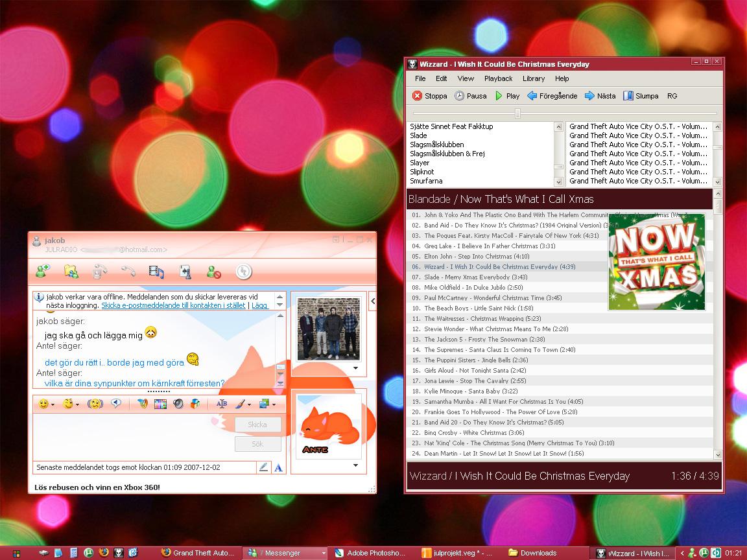Open the View menu in music player
The image size is (747, 560).
(x=466, y=78)
